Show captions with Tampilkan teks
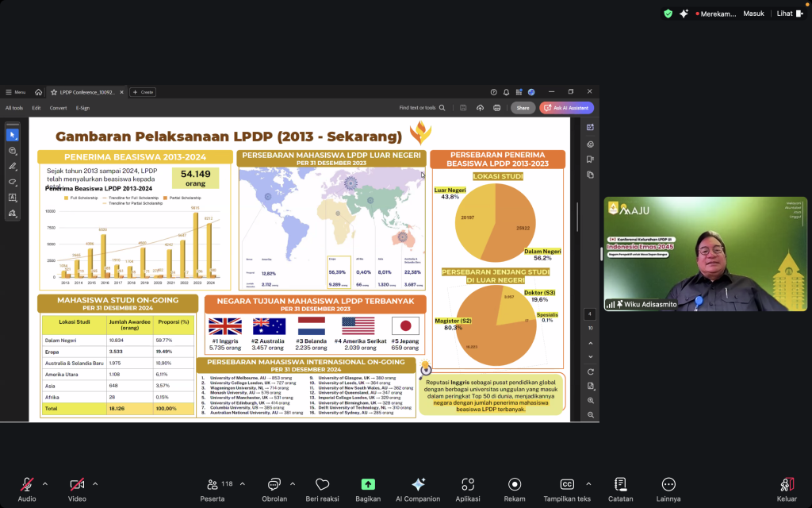812x508 pixels. 567,485
